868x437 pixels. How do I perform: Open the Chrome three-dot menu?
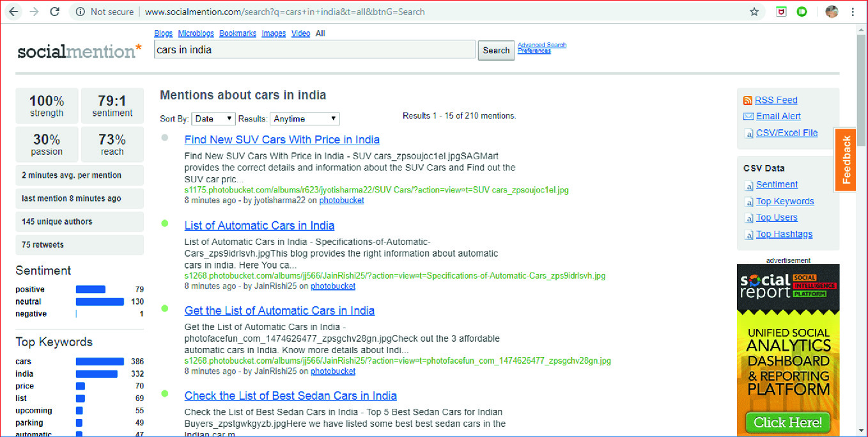pyautogui.click(x=853, y=12)
